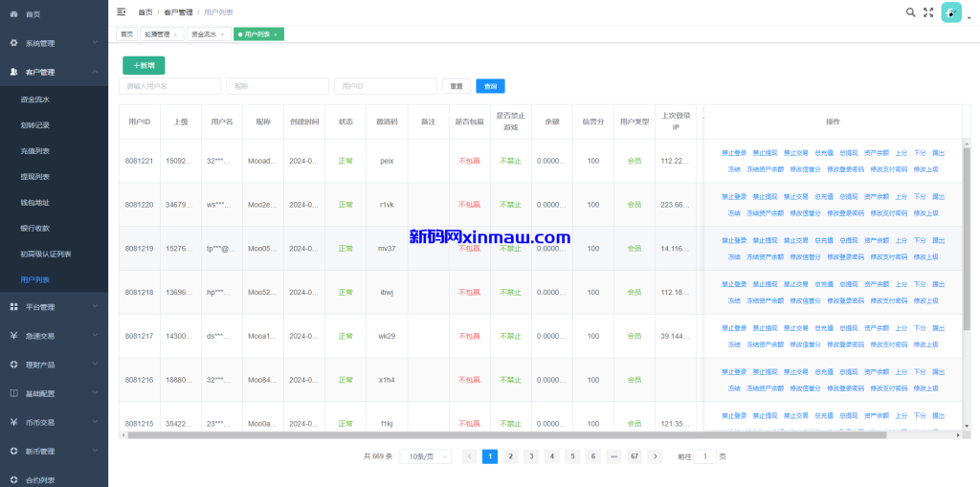Image resolution: width=980 pixels, height=487 pixels.
Task: Toggle fullscreen mode icon
Action: [x=927, y=12]
